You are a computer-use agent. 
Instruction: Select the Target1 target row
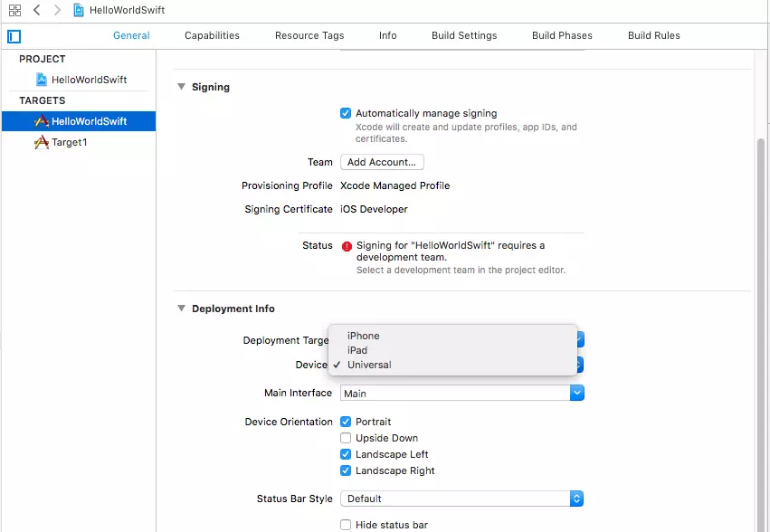(x=79, y=142)
